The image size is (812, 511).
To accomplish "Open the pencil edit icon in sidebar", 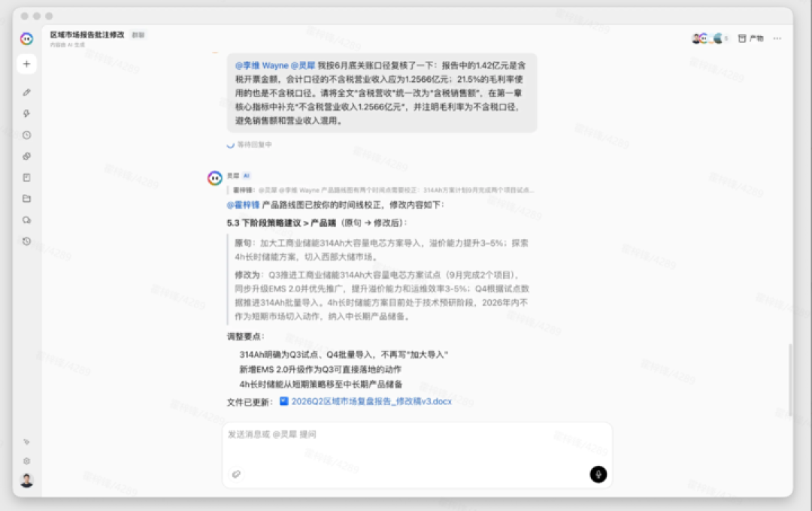I will click(x=26, y=92).
